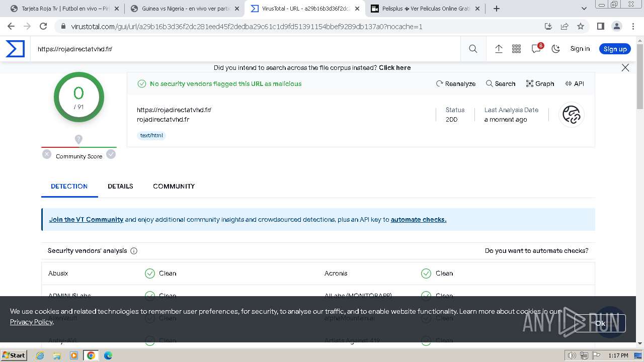Click the URL link chain icon
This screenshot has height=362, width=644.
571,115
